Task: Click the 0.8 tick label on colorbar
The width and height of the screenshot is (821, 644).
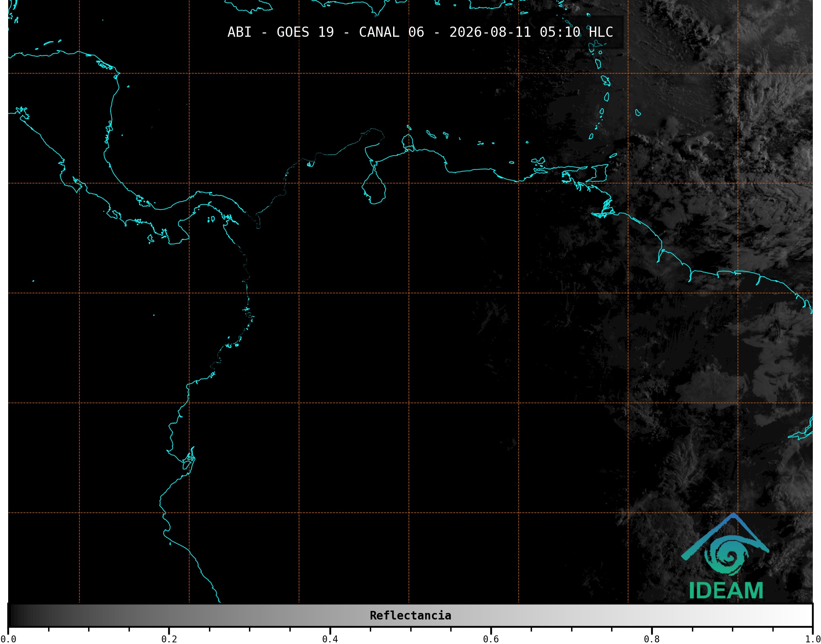Action: click(652, 639)
